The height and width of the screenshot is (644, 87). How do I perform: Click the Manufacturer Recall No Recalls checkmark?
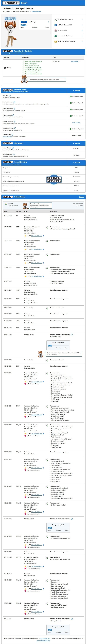pos(71,129)
